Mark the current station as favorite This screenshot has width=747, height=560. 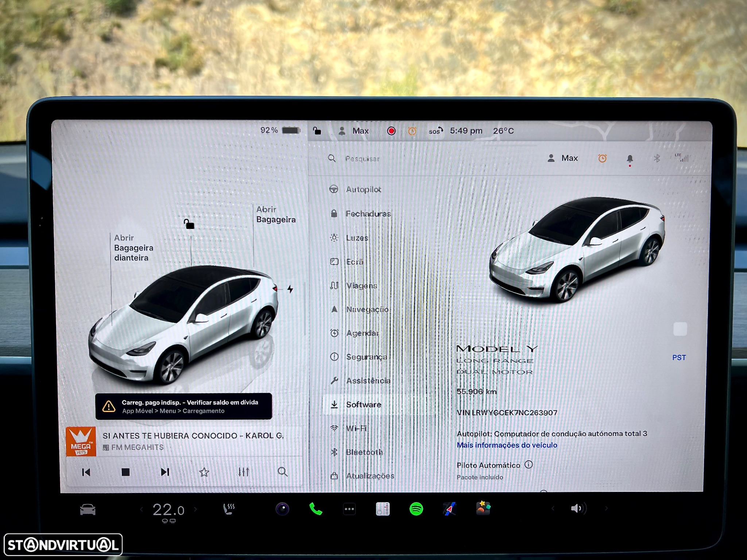tap(204, 472)
